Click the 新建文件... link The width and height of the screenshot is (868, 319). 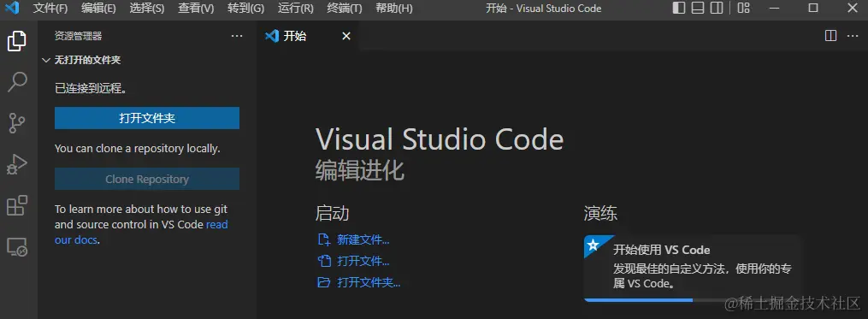coord(363,239)
